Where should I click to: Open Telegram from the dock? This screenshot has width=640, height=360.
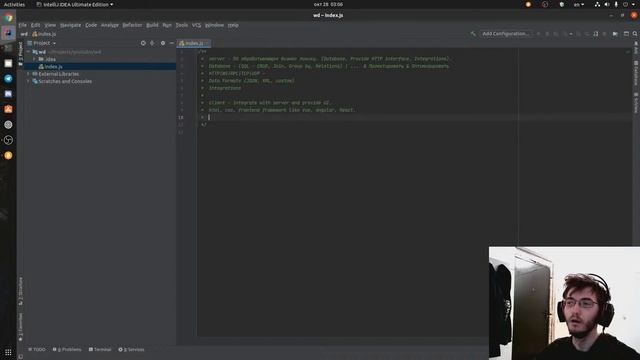pyautogui.click(x=8, y=78)
